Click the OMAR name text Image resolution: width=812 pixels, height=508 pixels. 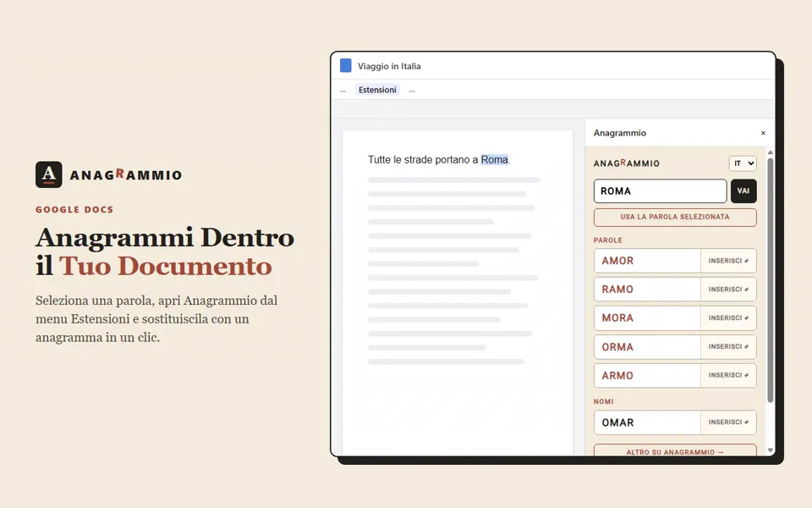click(x=617, y=422)
